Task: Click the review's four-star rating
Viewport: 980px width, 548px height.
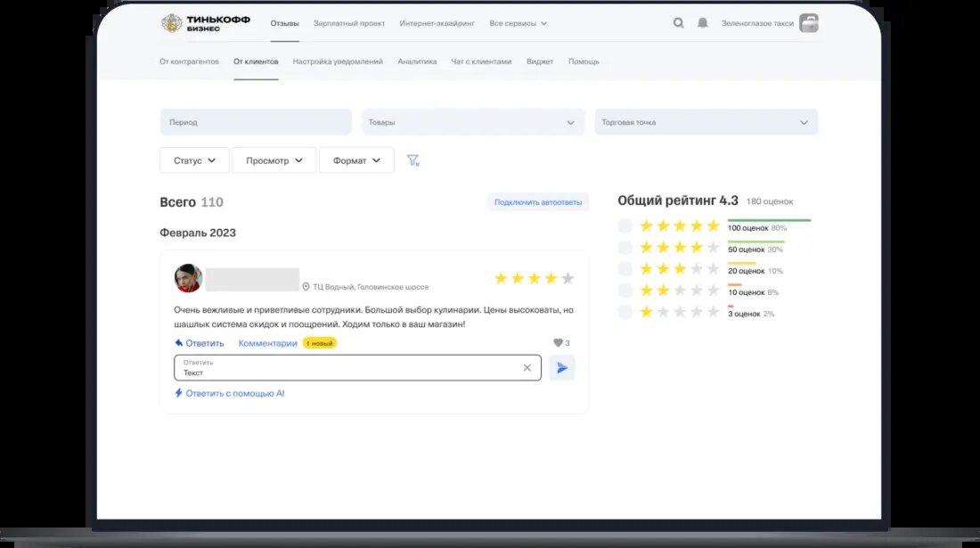Action: pos(534,278)
